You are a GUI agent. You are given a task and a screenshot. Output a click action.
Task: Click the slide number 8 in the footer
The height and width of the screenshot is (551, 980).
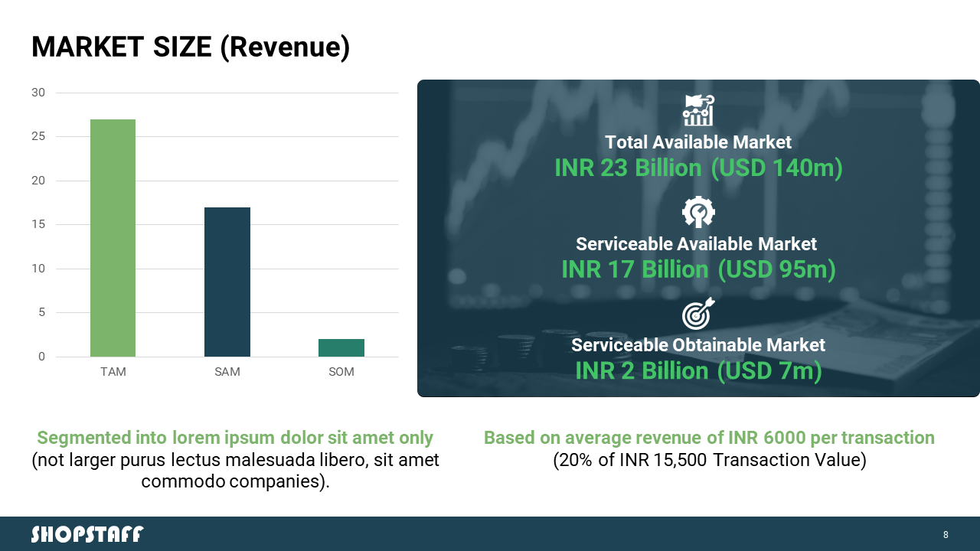point(946,534)
